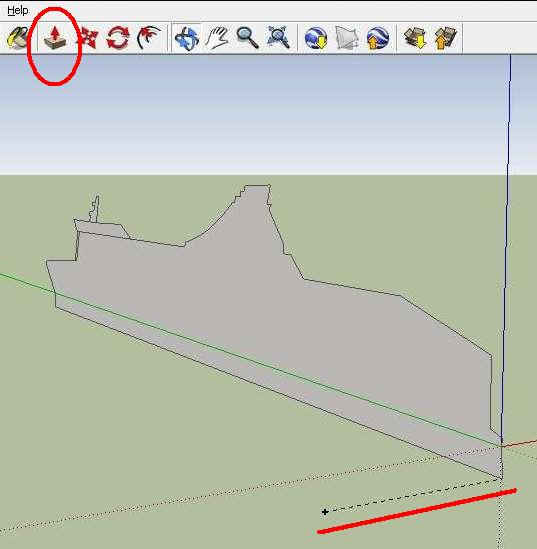Select the Move tool
Image resolution: width=537 pixels, height=549 pixels.
point(88,38)
